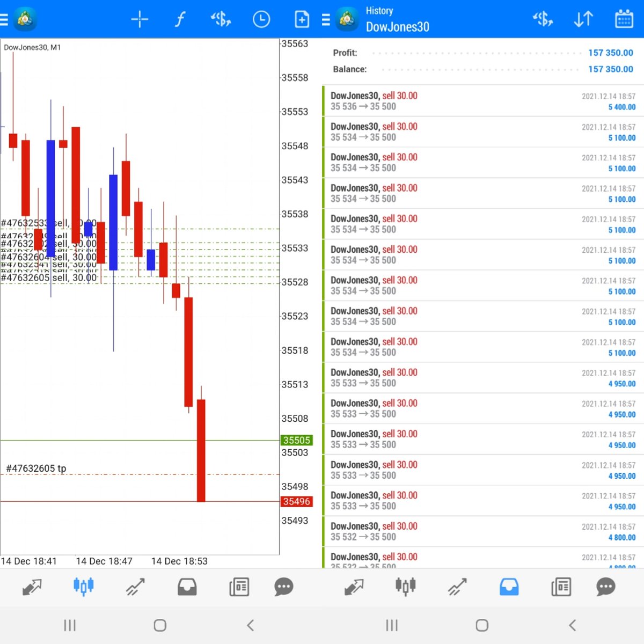
Task: Select the #47632605 tp line label
Action: [36, 469]
